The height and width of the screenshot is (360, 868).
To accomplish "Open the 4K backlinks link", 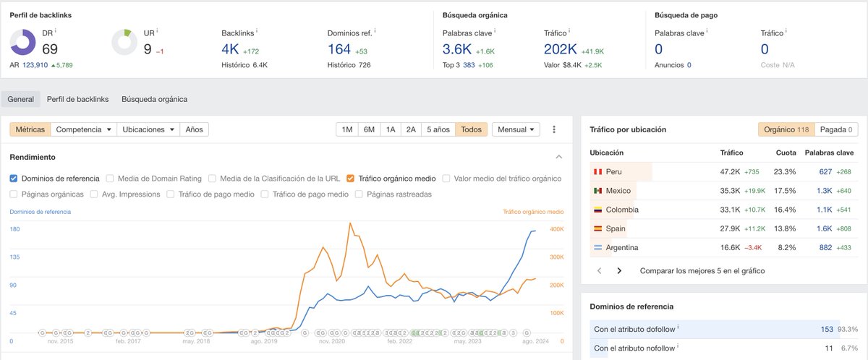I will point(230,49).
